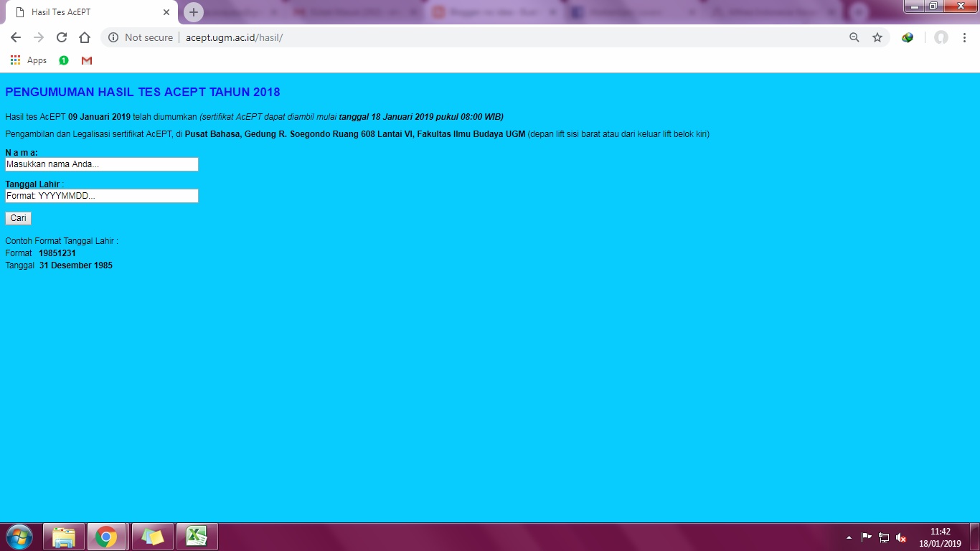Open a new browser tab
Viewport: 980px width, 551px height.
(x=194, y=12)
